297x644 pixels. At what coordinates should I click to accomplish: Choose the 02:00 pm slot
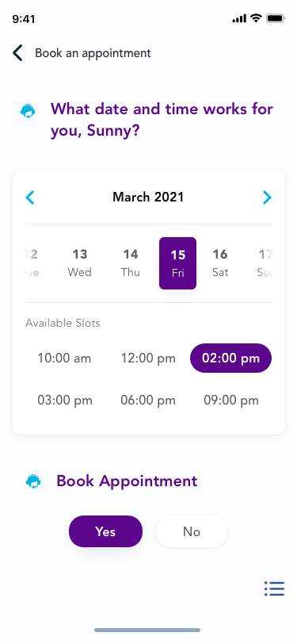pyautogui.click(x=231, y=358)
